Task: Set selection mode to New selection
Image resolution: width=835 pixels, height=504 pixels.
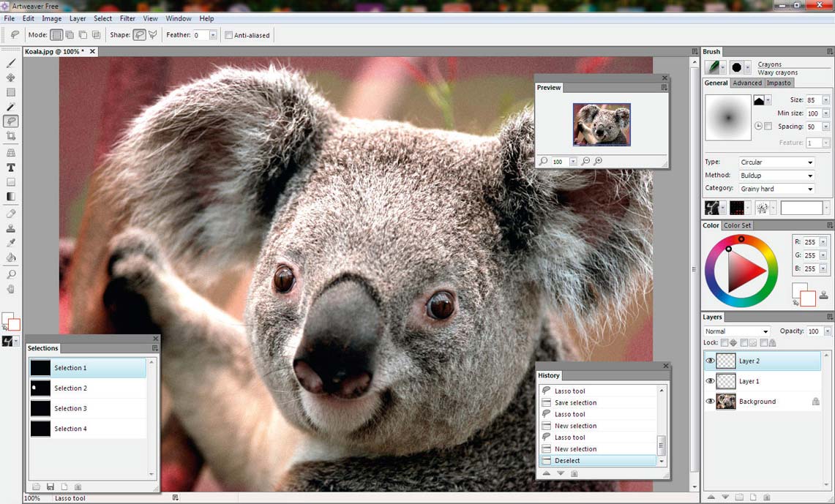Action: tap(56, 35)
